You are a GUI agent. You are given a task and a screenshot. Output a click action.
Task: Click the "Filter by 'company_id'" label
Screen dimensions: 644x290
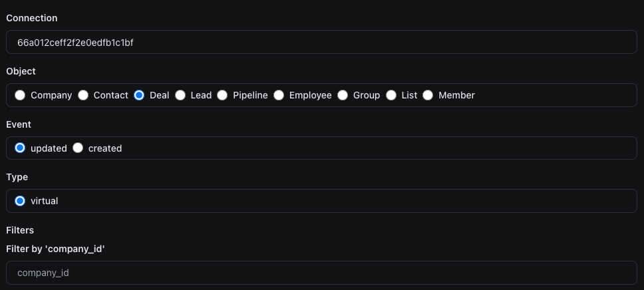pyautogui.click(x=55, y=249)
